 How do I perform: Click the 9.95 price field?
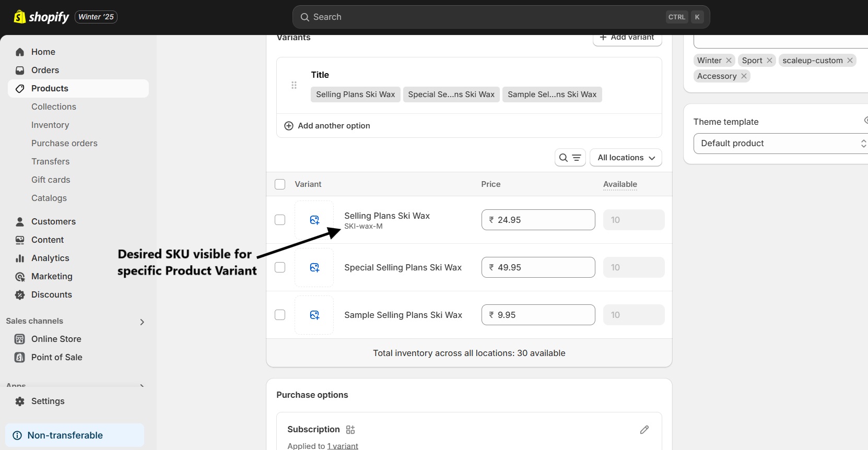point(538,315)
